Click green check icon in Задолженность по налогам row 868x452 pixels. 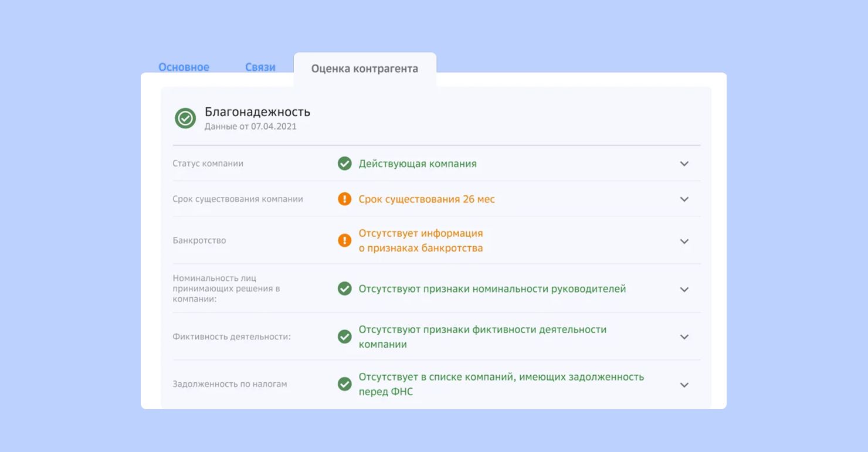(345, 384)
